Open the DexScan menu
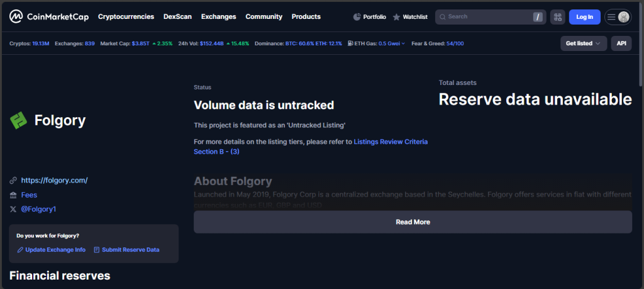This screenshot has width=644, height=289. pyautogui.click(x=178, y=17)
